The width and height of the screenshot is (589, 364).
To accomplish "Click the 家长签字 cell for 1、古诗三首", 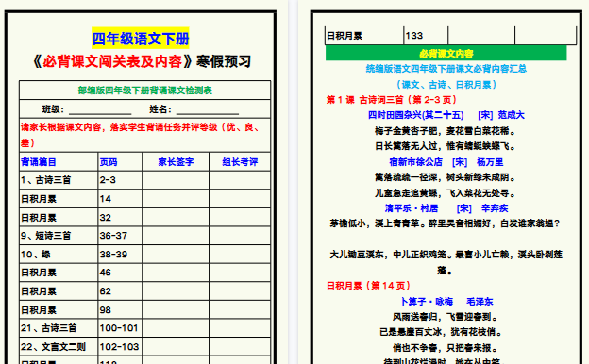I will click(x=176, y=180).
